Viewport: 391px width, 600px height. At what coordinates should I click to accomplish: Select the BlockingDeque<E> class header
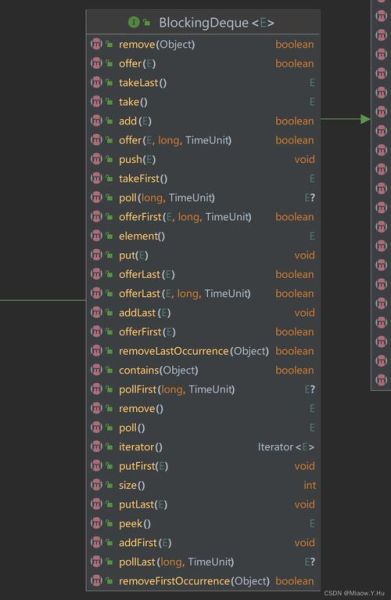203,22
